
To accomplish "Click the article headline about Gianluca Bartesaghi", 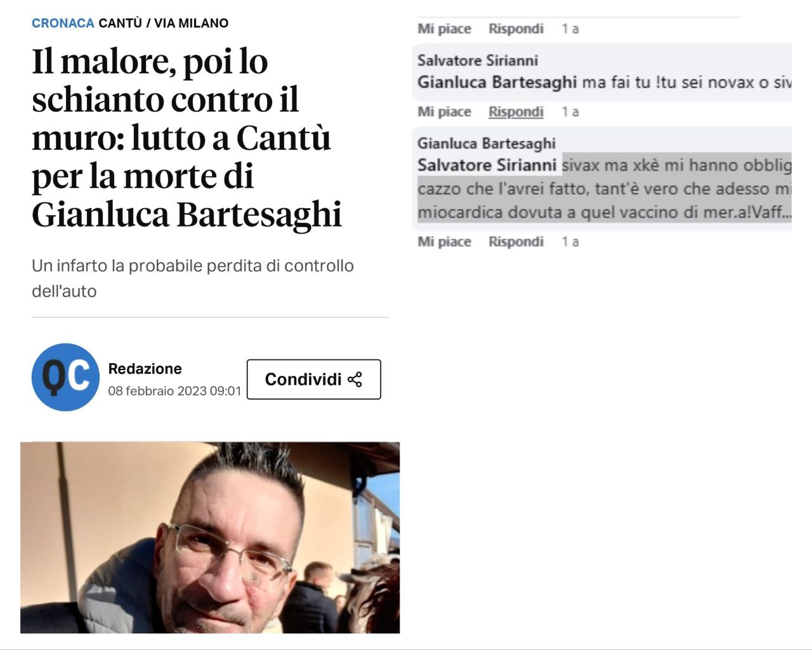I will pyautogui.click(x=187, y=138).
